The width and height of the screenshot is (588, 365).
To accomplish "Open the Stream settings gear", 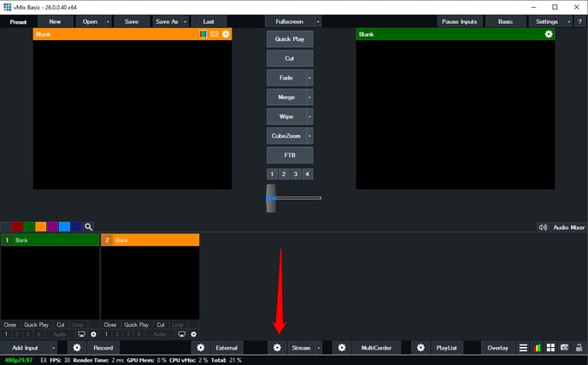I will 276,348.
